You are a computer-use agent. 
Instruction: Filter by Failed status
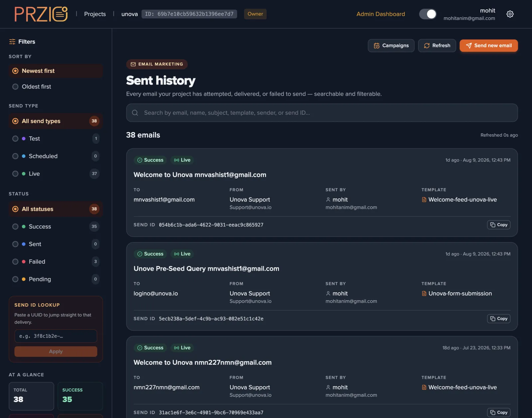click(x=56, y=262)
